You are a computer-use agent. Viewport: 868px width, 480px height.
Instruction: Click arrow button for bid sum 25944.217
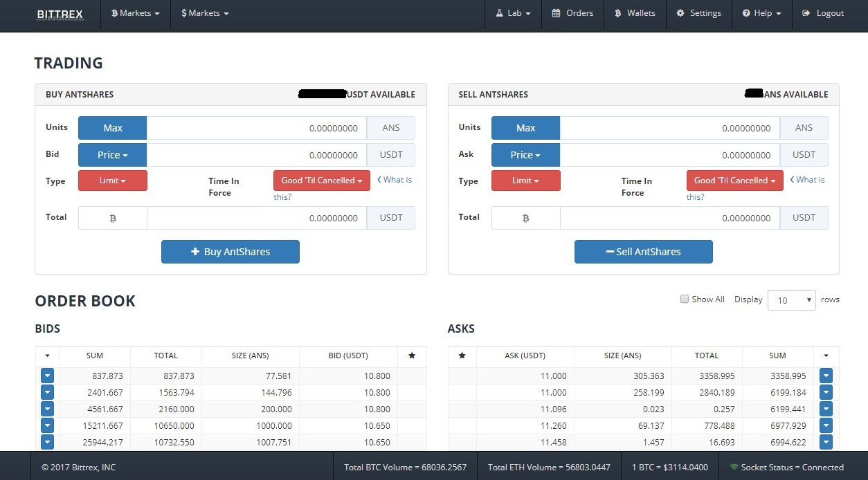[x=47, y=442]
